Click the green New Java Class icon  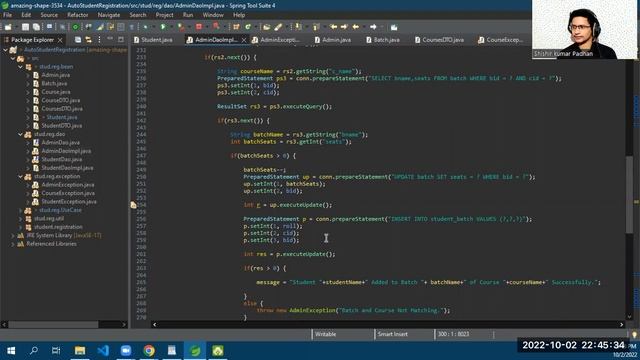[x=248, y=27]
